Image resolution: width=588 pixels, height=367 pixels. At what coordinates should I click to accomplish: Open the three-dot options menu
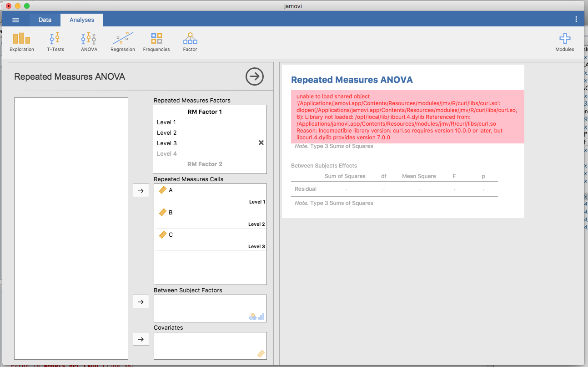pyautogui.click(x=576, y=20)
